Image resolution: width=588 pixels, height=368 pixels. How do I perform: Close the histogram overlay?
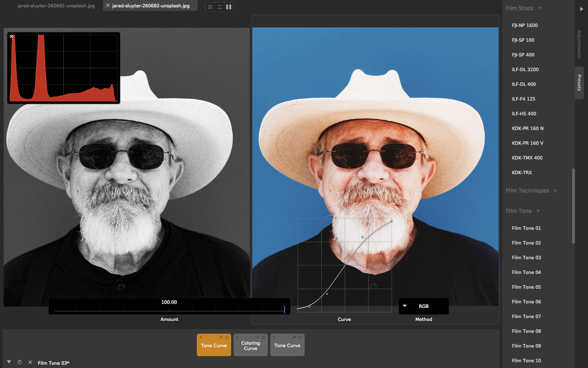[x=11, y=36]
